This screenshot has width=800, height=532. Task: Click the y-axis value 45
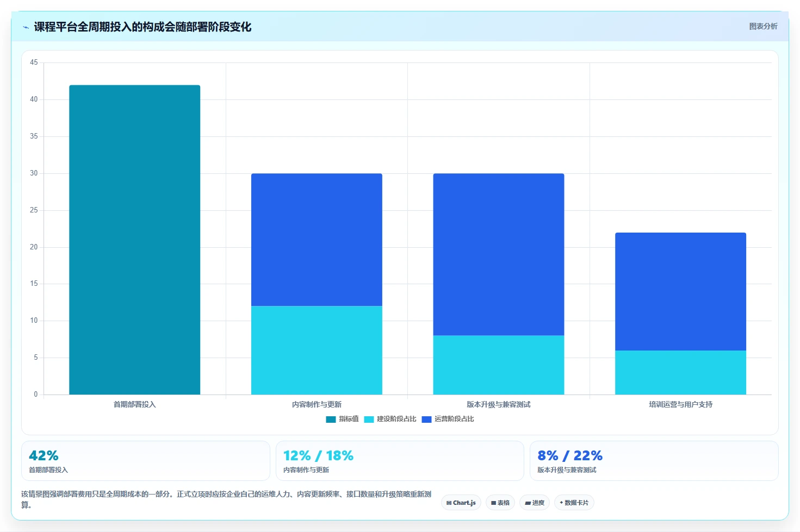(x=34, y=62)
